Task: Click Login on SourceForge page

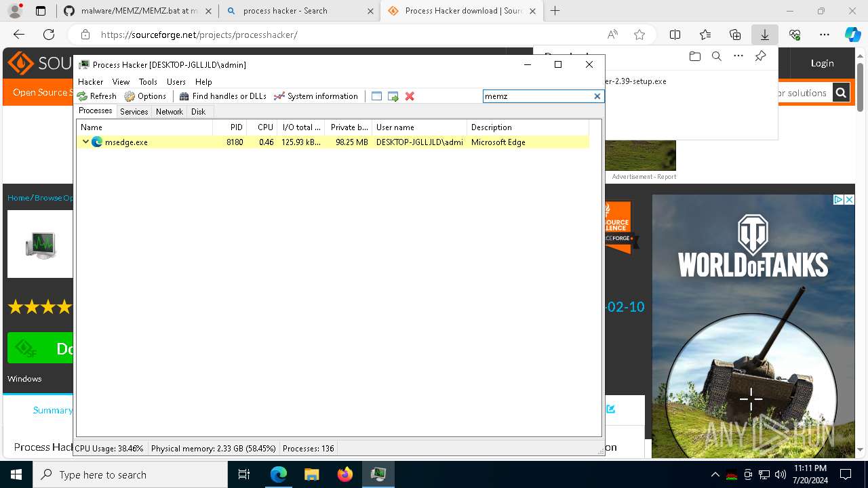Action: [x=822, y=63]
